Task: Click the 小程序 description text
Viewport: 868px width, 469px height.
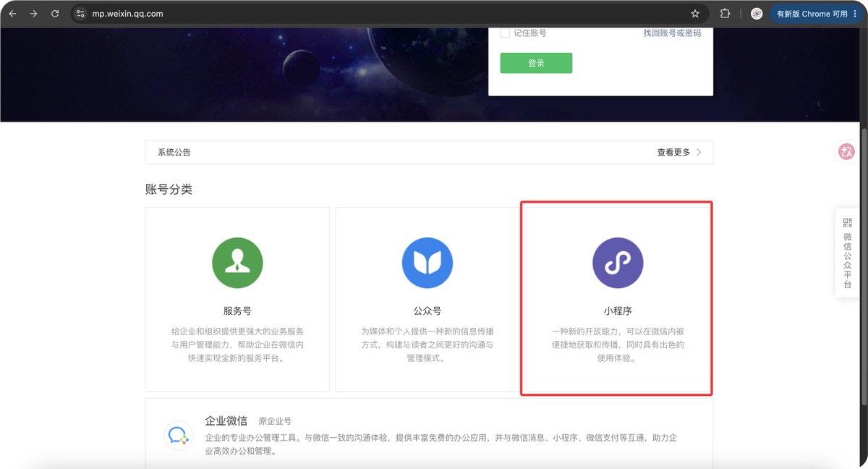Action: (618, 345)
